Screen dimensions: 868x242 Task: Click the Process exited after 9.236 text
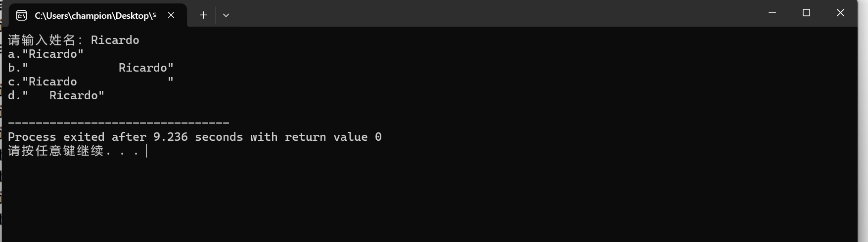[98, 137]
